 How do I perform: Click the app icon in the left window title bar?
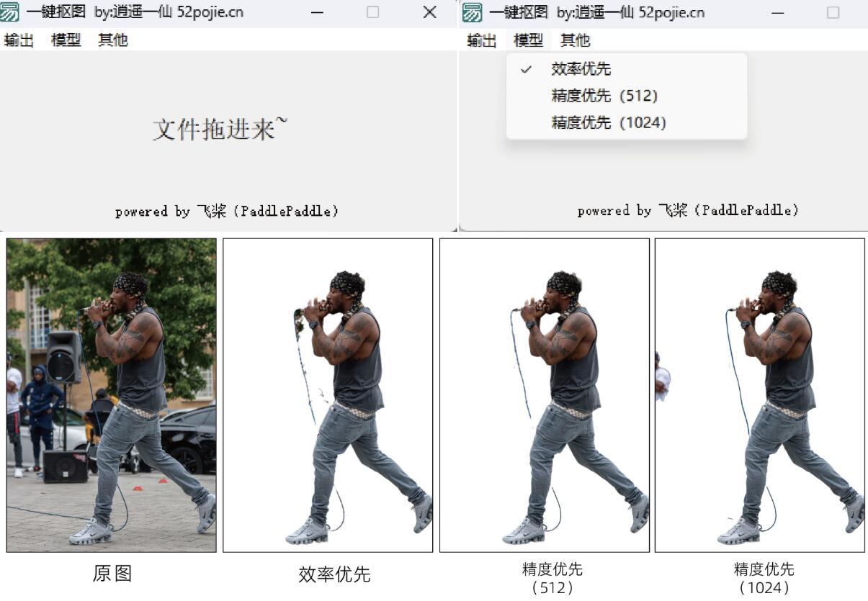coord(10,12)
